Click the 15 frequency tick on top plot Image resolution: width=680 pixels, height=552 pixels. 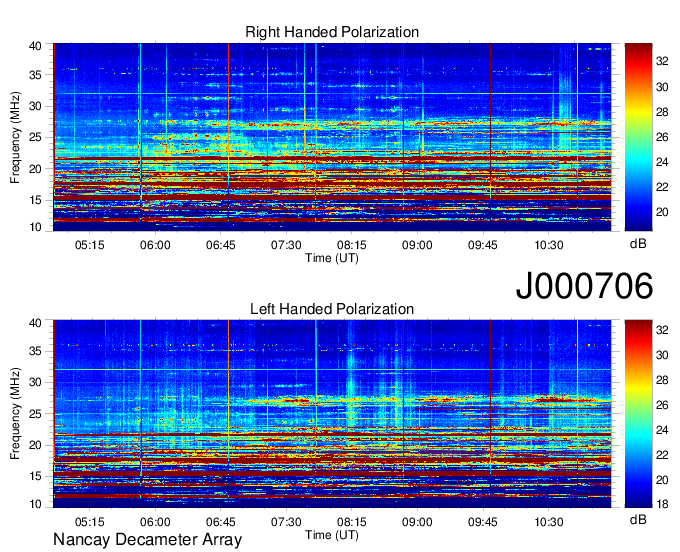coord(35,200)
